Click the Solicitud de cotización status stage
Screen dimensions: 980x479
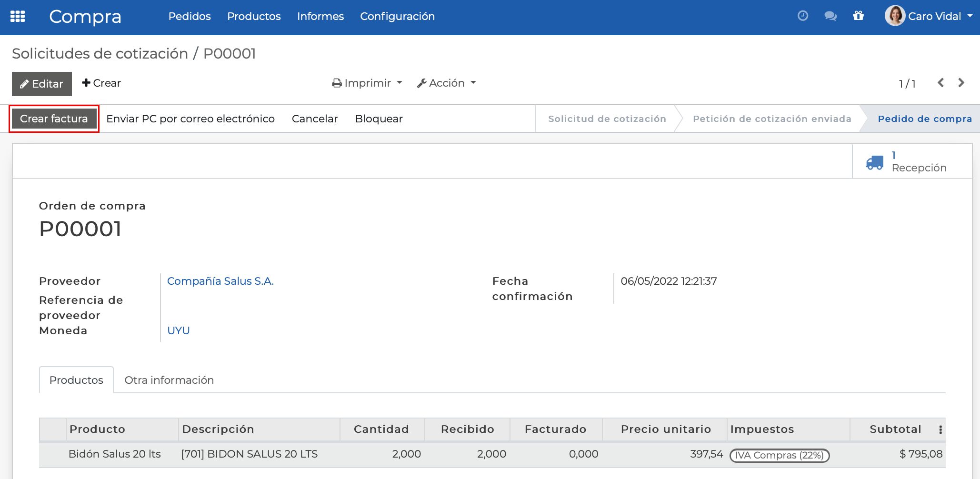(607, 119)
